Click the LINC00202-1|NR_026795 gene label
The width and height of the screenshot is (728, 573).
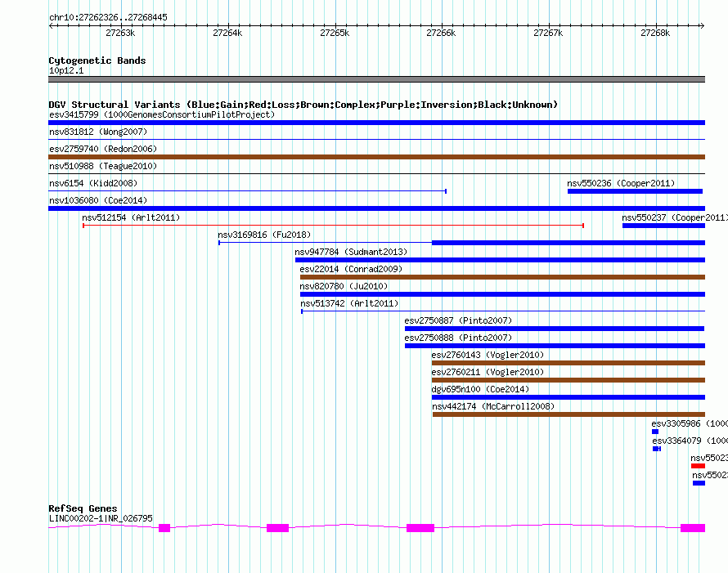point(101,518)
